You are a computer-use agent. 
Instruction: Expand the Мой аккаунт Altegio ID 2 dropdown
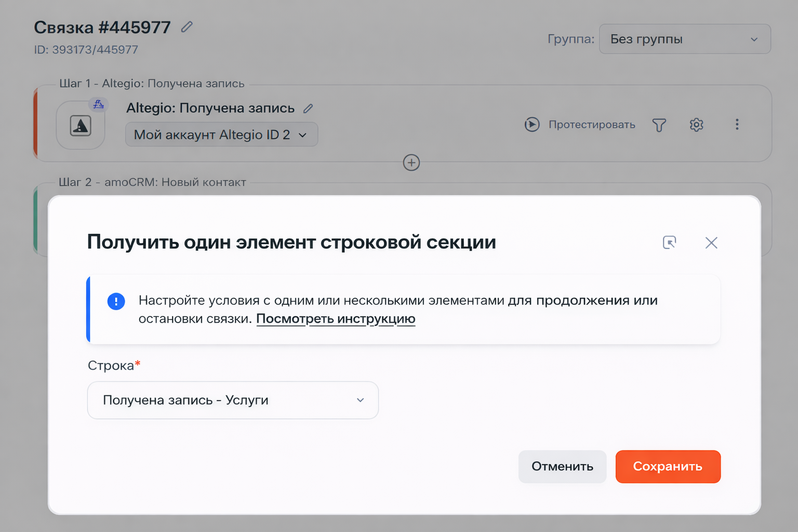pyautogui.click(x=221, y=135)
